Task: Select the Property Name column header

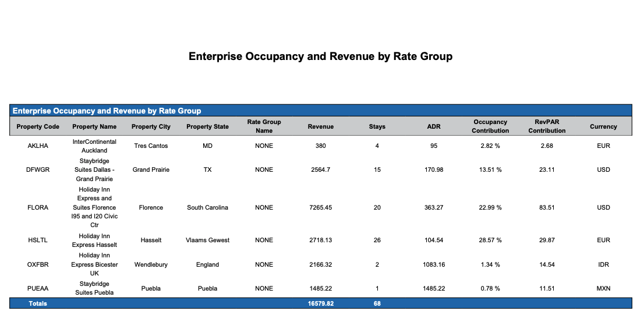Action: [94, 126]
